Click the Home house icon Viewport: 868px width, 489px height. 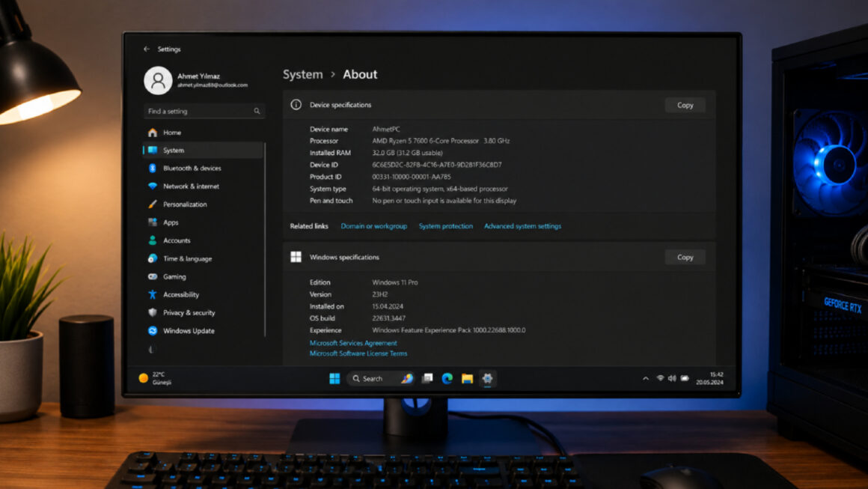coord(153,133)
